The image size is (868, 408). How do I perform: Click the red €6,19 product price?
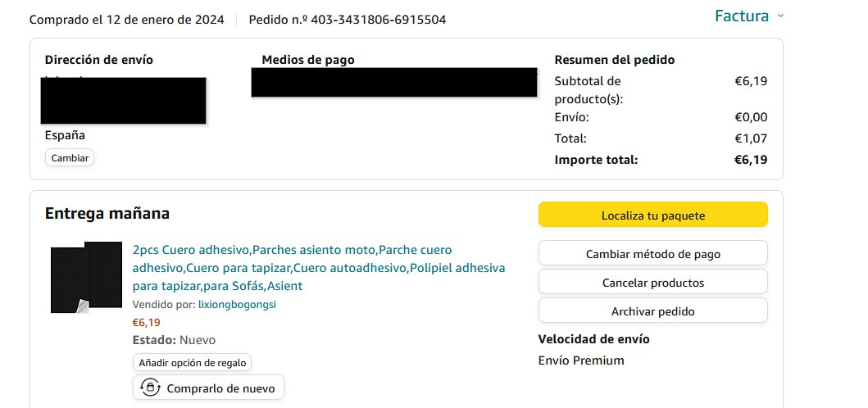pos(146,322)
